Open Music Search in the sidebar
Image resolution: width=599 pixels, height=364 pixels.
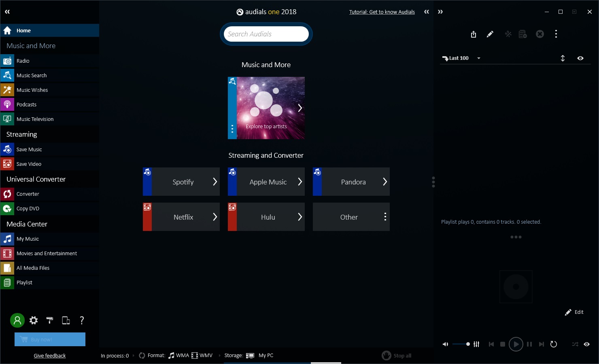point(49,76)
